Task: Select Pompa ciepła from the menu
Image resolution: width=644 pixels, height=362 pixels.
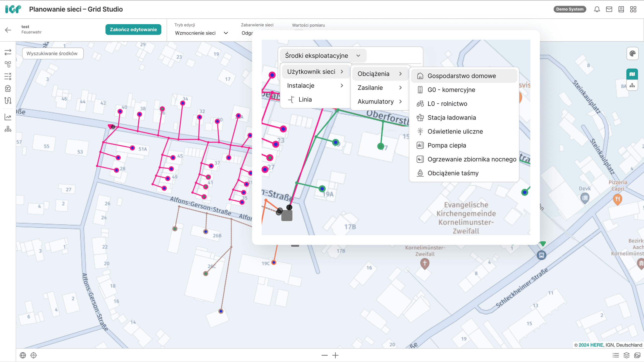Action: tap(447, 145)
